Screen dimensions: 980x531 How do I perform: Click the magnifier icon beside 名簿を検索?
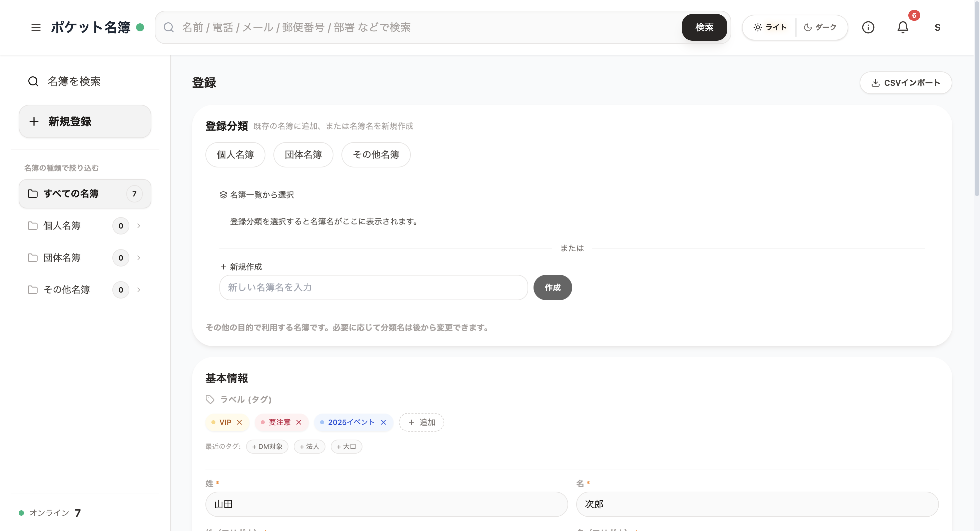pyautogui.click(x=33, y=81)
